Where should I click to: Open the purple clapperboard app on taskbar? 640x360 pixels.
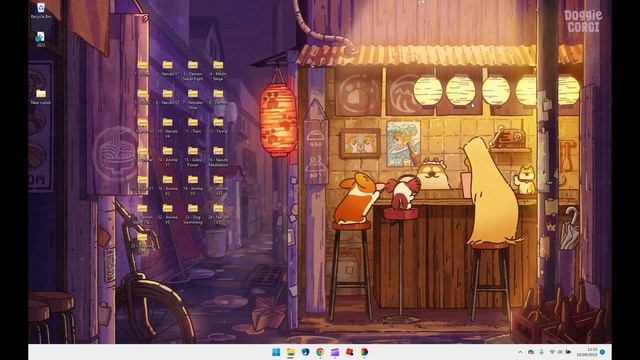pos(335,352)
